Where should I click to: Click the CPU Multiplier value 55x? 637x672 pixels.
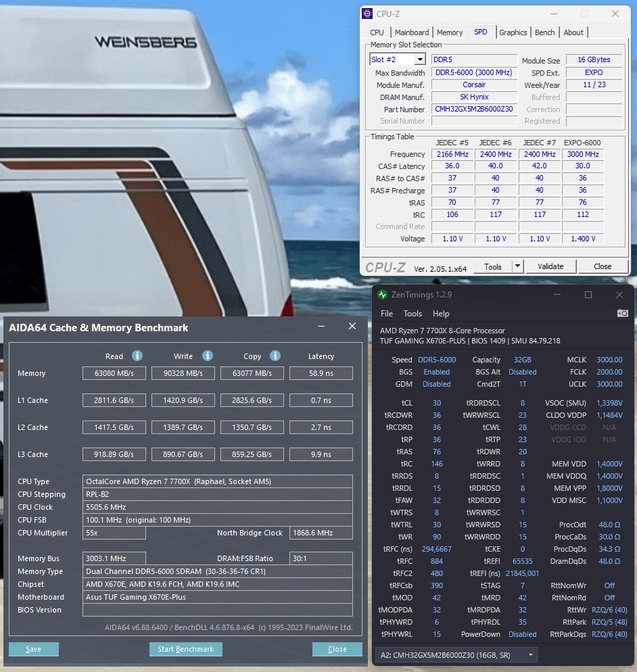point(114,533)
